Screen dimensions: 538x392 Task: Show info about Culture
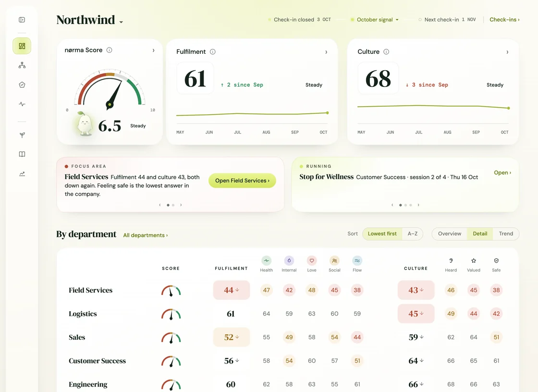386,52
